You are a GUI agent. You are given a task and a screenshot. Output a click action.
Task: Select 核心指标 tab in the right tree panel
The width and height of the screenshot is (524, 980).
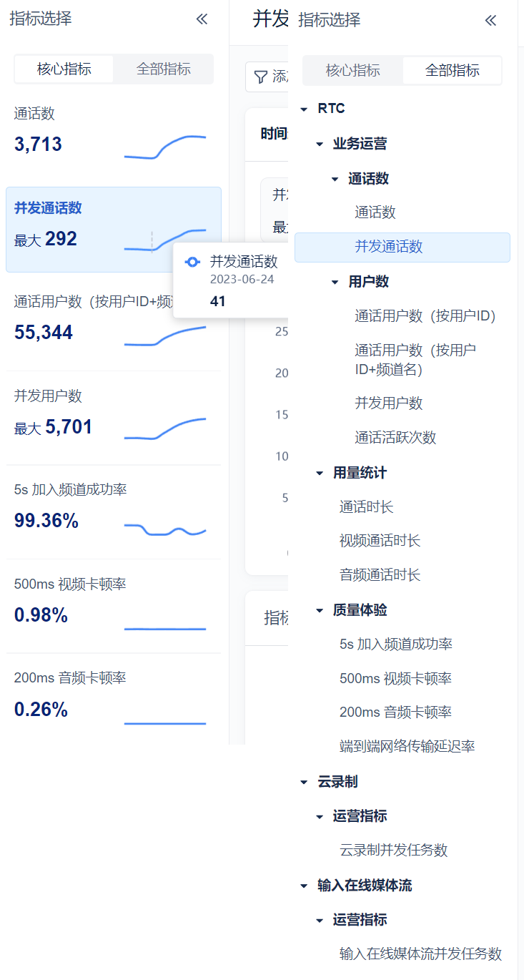353,71
